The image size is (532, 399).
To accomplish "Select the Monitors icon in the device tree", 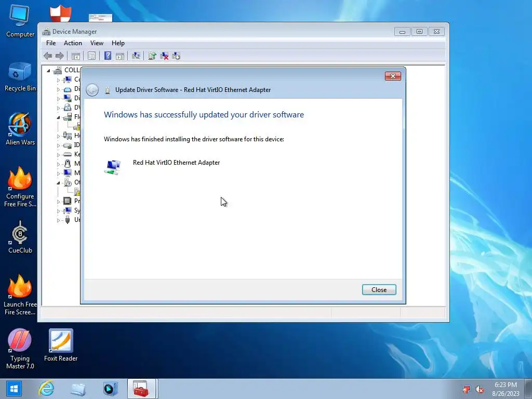I will click(x=68, y=173).
